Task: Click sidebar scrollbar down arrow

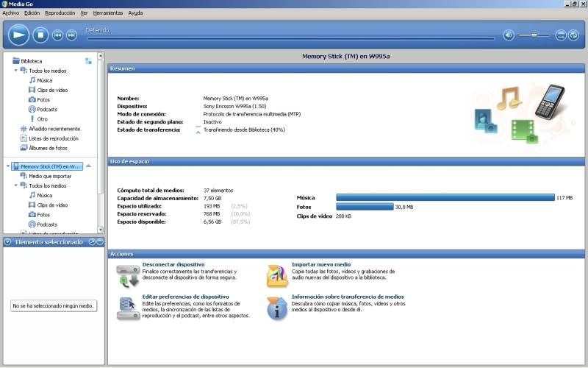Action: point(100,230)
